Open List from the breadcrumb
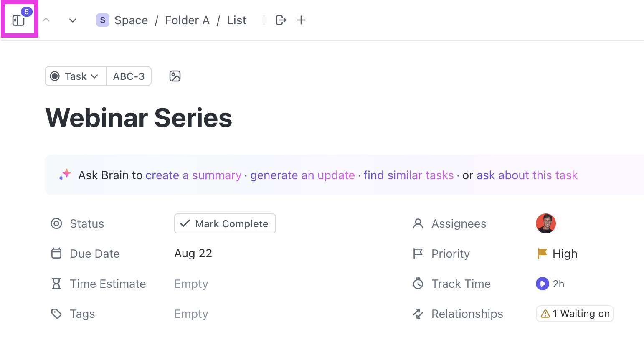Screen dimensions: 644x350 click(237, 20)
